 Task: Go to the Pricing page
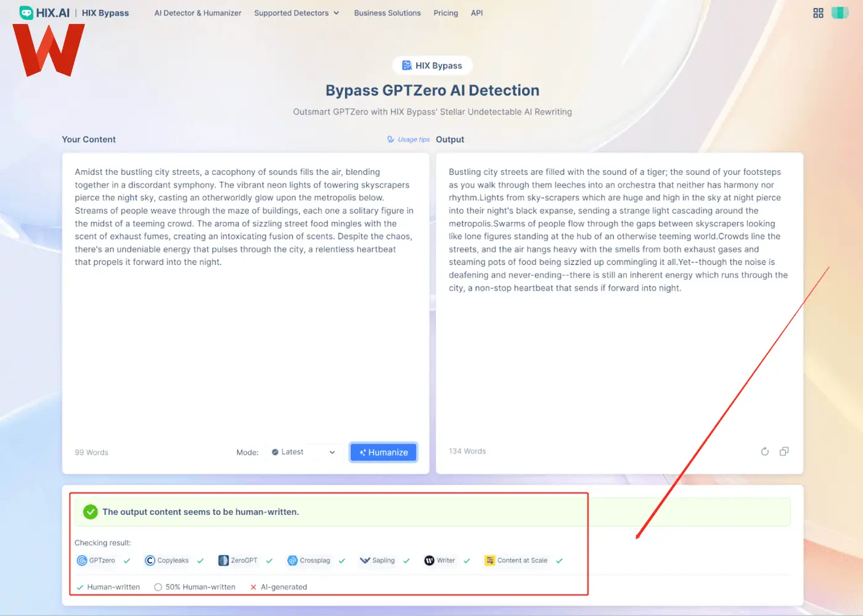tap(446, 13)
